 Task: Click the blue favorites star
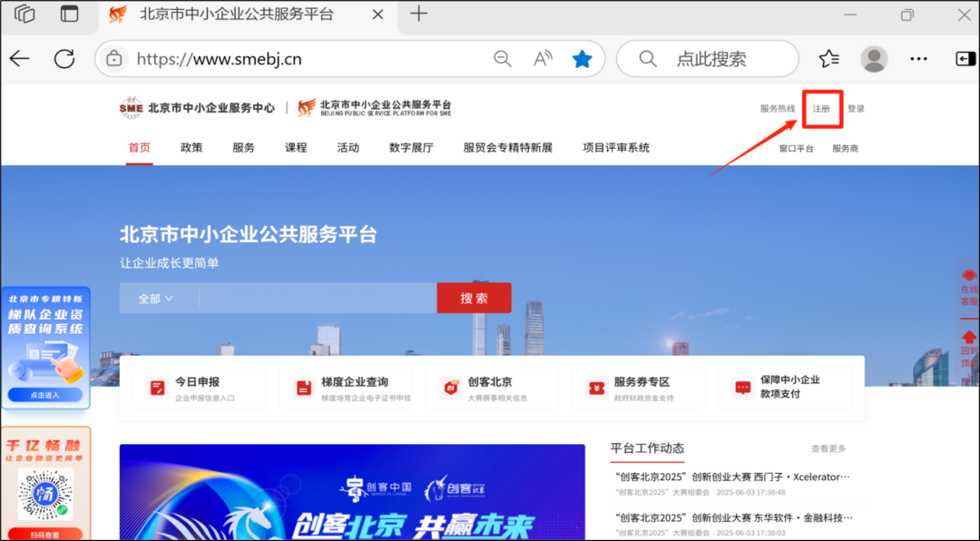pyautogui.click(x=582, y=59)
